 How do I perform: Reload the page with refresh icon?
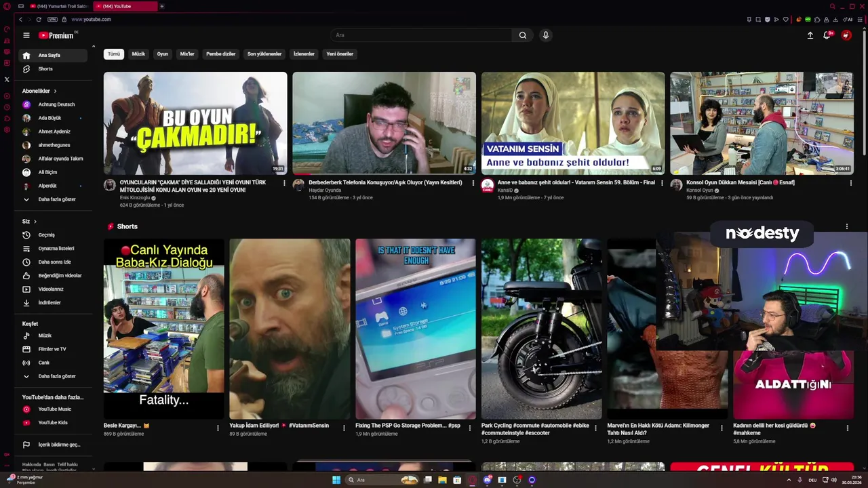click(x=39, y=20)
